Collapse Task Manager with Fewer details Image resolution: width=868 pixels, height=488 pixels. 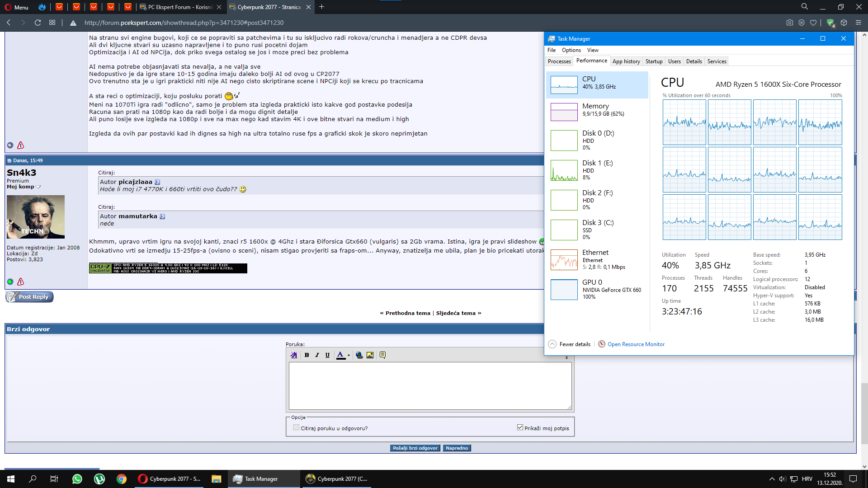coord(570,344)
